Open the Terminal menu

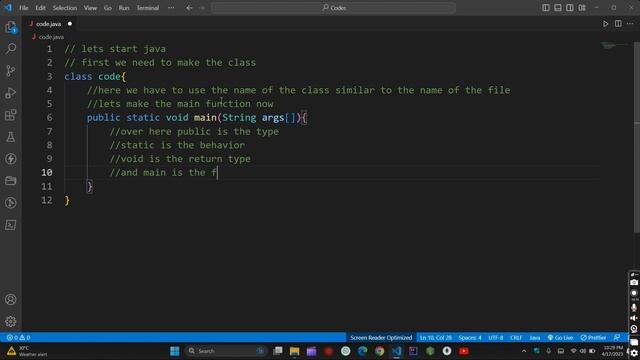pyautogui.click(x=148, y=8)
